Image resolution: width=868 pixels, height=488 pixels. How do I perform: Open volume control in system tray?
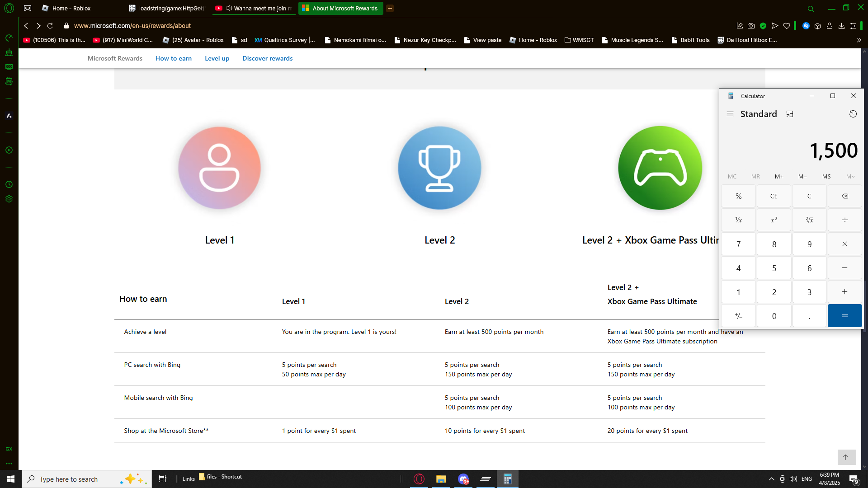(793, 479)
